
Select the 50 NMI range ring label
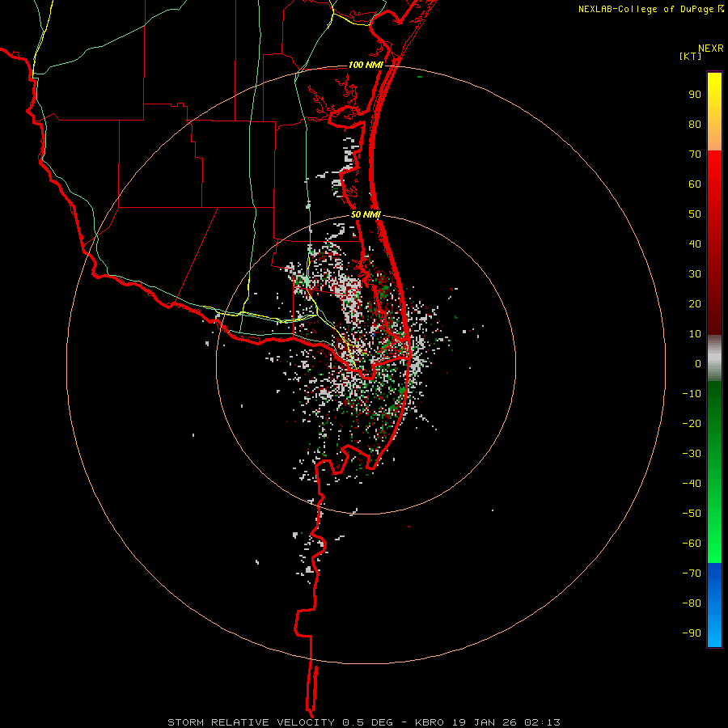pyautogui.click(x=366, y=214)
